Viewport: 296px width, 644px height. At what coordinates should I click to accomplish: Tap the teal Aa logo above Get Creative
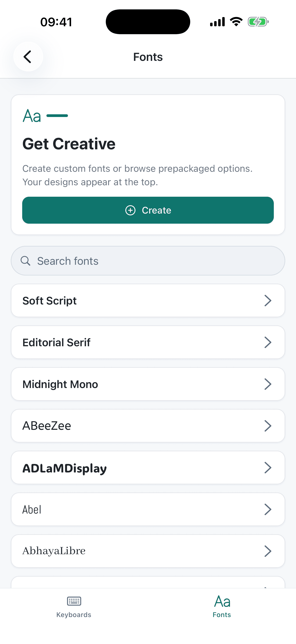pyautogui.click(x=31, y=115)
